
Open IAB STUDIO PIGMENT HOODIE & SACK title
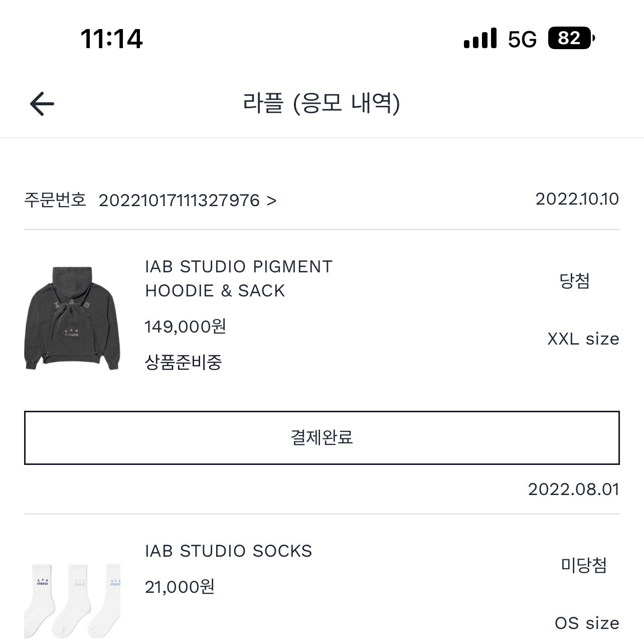coord(239,278)
